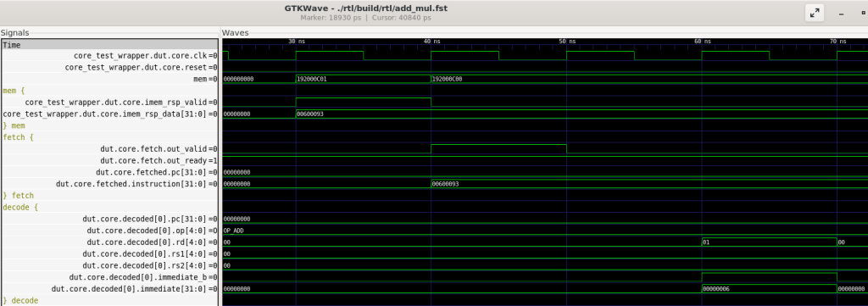Collapse the 'decode {' signal group
Screen dimensions: 868x306
(20, 207)
